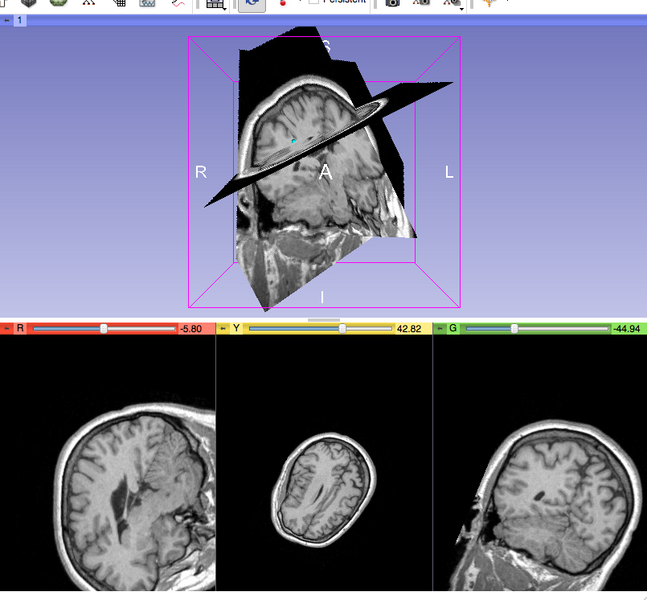Click the splitter handle between 3D and slices
This screenshot has height=600, width=647.
pos(323,320)
